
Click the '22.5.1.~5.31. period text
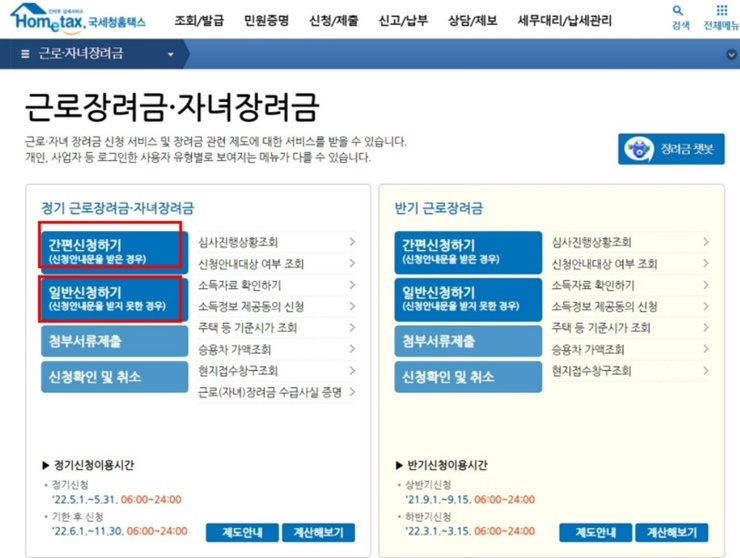pyautogui.click(x=84, y=499)
